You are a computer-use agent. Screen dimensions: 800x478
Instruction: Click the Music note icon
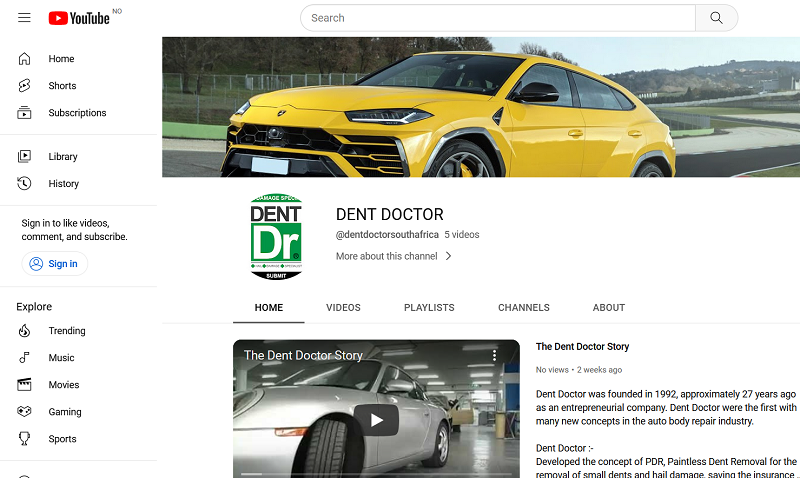point(24,358)
